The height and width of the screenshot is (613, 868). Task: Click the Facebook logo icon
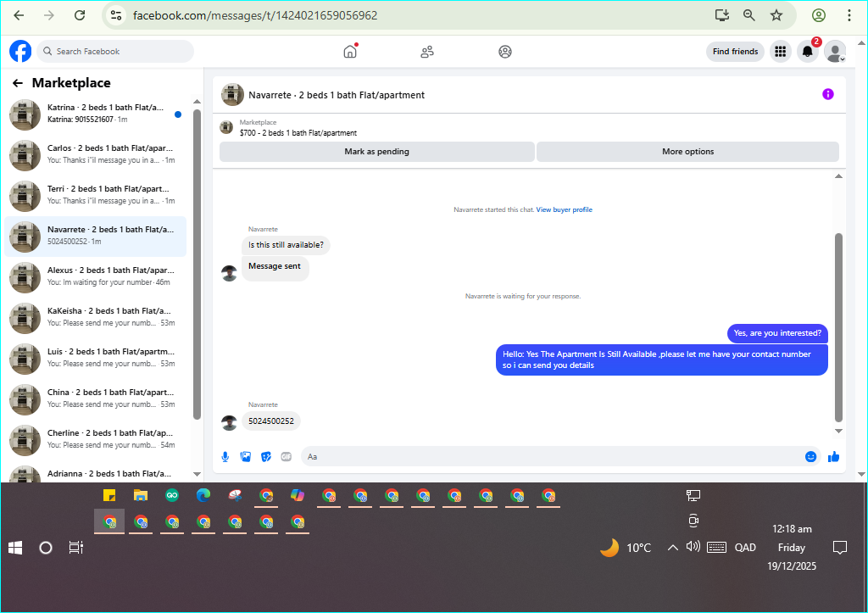point(20,52)
